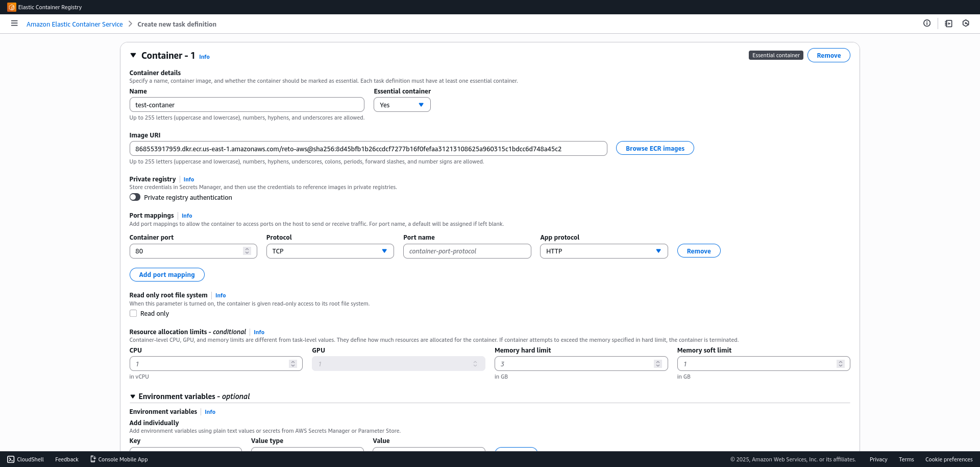Click inside the Port name input field
Image resolution: width=980 pixels, height=467 pixels.
point(466,251)
